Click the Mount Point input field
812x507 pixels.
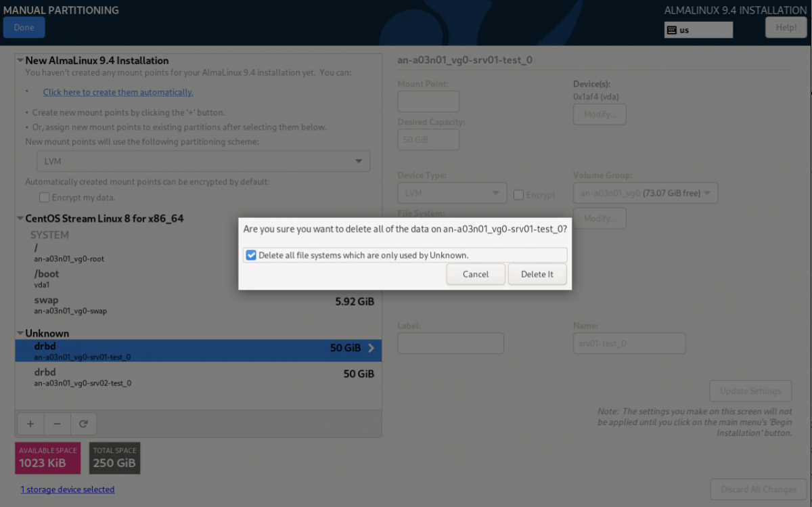[x=428, y=102]
